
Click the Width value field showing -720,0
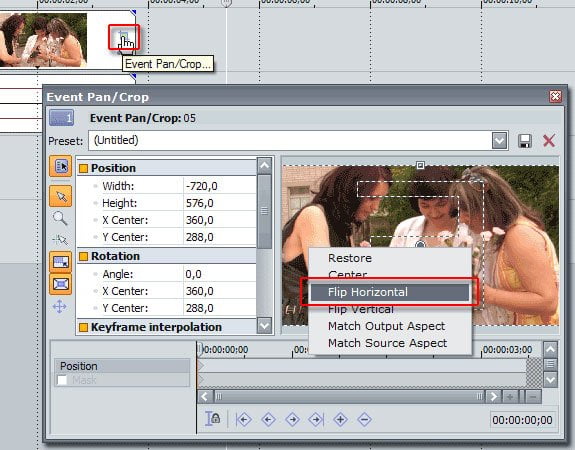tap(219, 186)
